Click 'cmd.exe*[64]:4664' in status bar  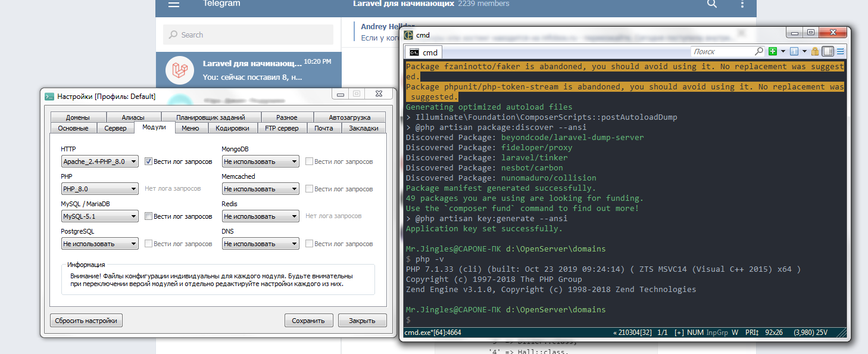[433, 333]
